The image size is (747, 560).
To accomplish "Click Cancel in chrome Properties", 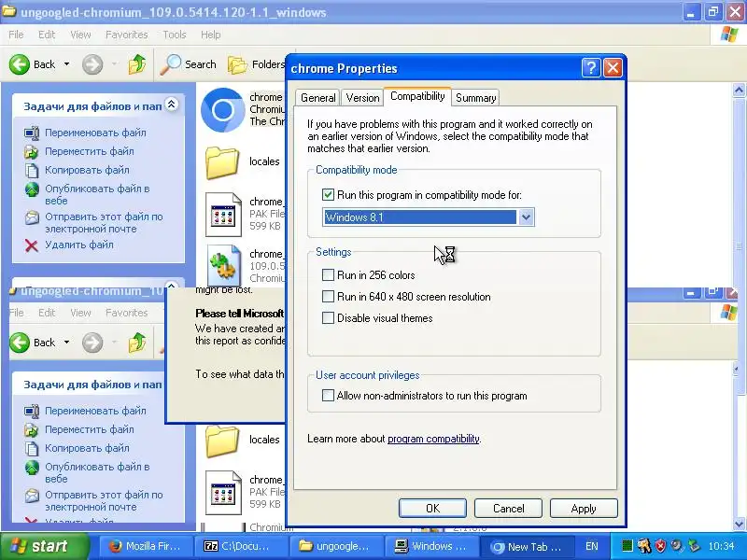I will point(508,509).
